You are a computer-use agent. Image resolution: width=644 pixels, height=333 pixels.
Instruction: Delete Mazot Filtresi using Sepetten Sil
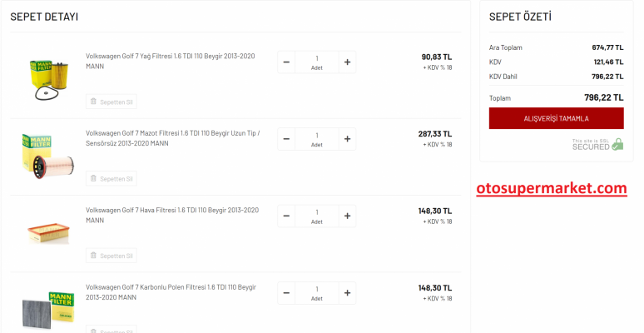click(111, 178)
